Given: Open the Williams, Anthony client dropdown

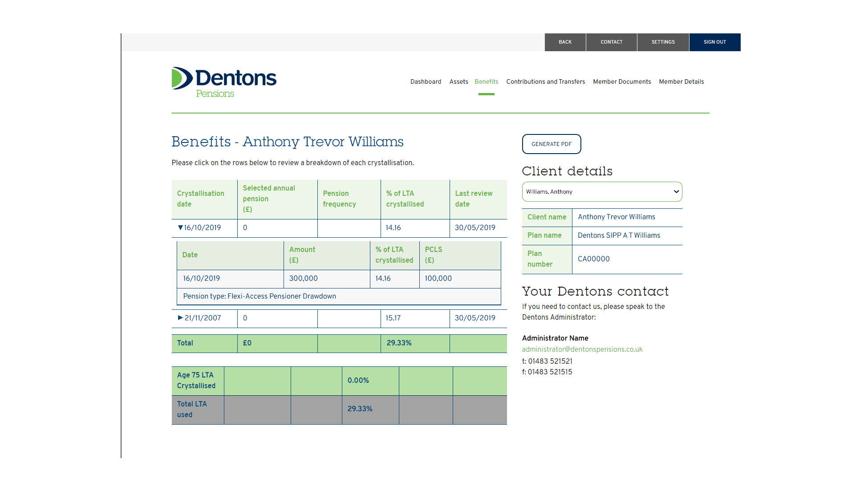Looking at the screenshot, I should click(602, 192).
